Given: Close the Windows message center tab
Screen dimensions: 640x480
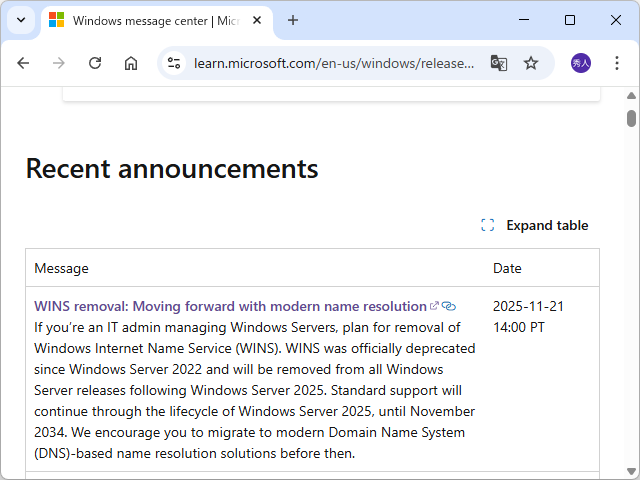Looking at the screenshot, I should [x=257, y=20].
